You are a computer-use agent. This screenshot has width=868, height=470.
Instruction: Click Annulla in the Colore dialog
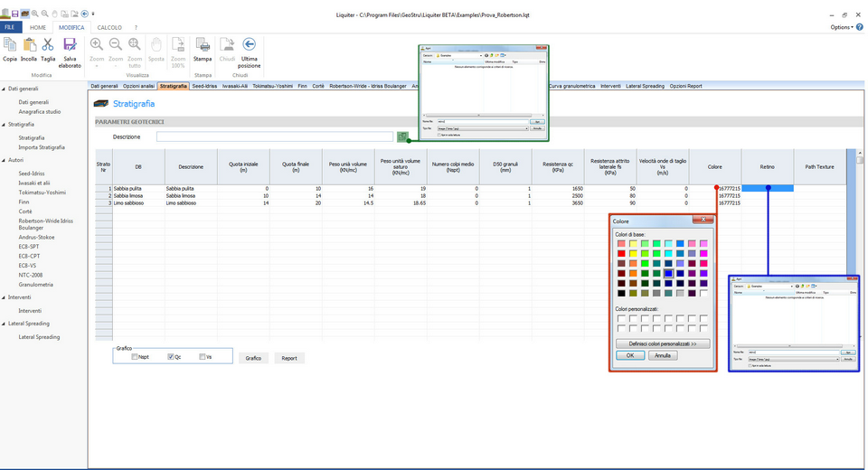[663, 355]
